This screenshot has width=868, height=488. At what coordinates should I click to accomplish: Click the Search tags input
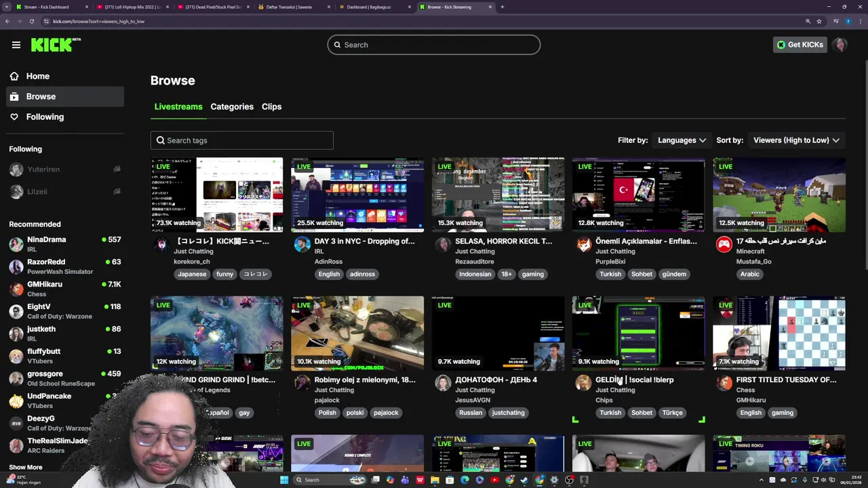242,140
